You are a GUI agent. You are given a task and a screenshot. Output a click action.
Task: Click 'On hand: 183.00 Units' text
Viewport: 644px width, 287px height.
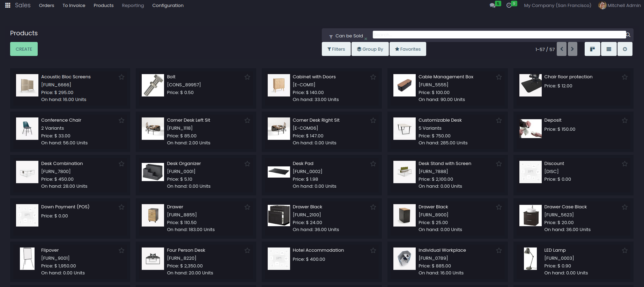point(191,230)
